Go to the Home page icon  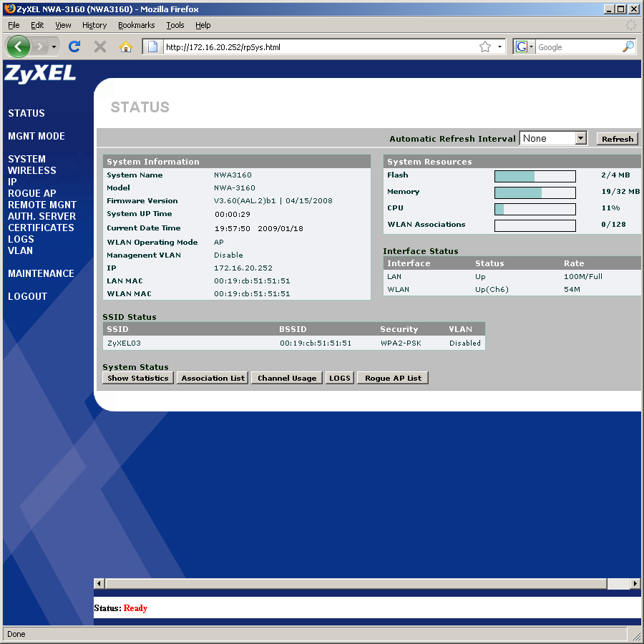tap(126, 47)
